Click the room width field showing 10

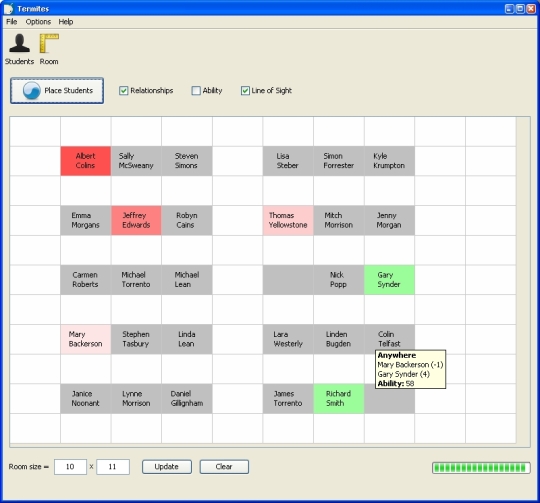(70, 467)
